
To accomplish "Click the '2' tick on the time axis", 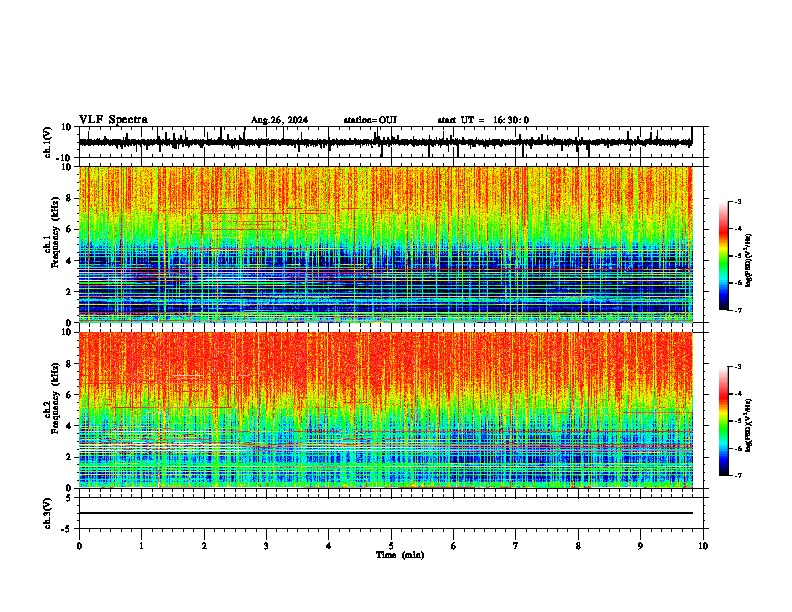I will click(204, 546).
